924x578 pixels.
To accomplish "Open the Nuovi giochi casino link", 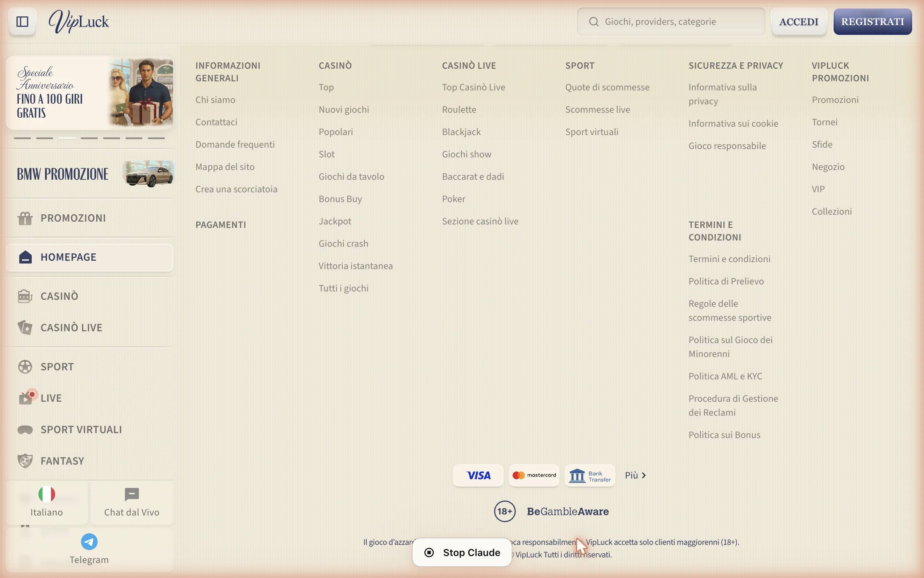I will point(344,110).
